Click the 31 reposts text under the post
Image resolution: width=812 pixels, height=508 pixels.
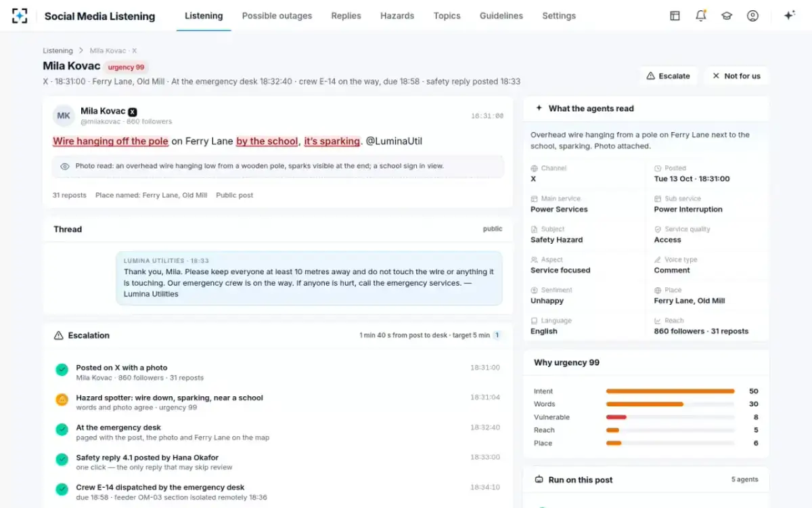pyautogui.click(x=70, y=195)
